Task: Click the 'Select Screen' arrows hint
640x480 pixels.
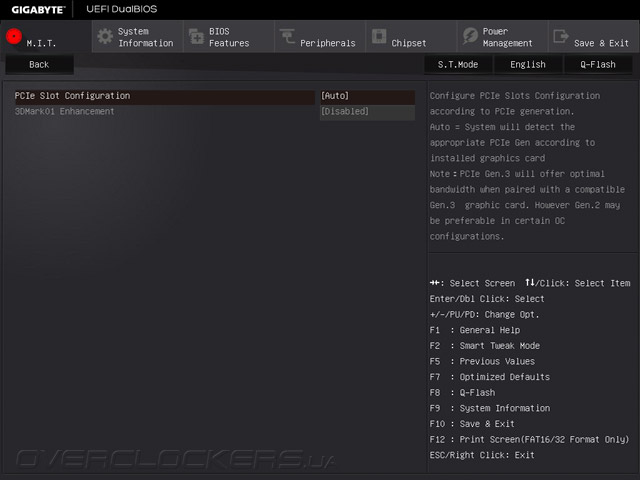Action: tap(472, 283)
